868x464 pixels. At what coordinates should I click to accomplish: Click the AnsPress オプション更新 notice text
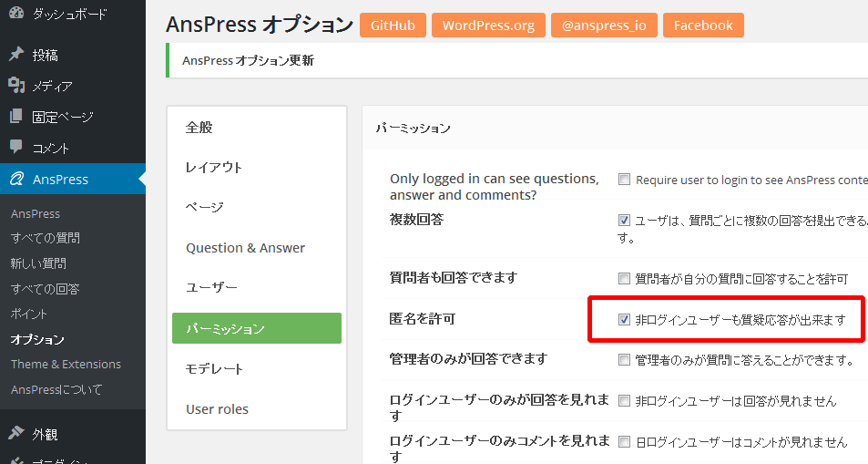pyautogui.click(x=248, y=60)
